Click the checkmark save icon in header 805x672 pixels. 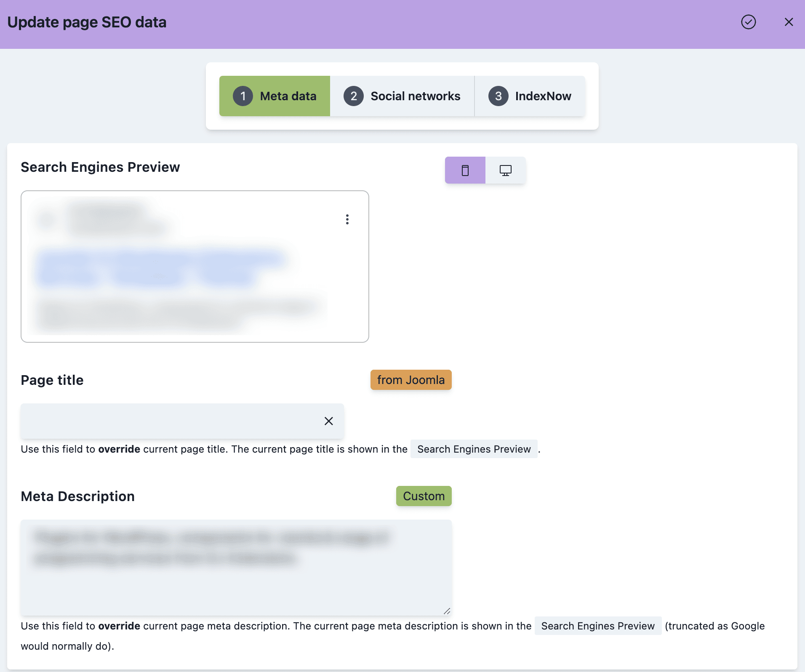748,22
